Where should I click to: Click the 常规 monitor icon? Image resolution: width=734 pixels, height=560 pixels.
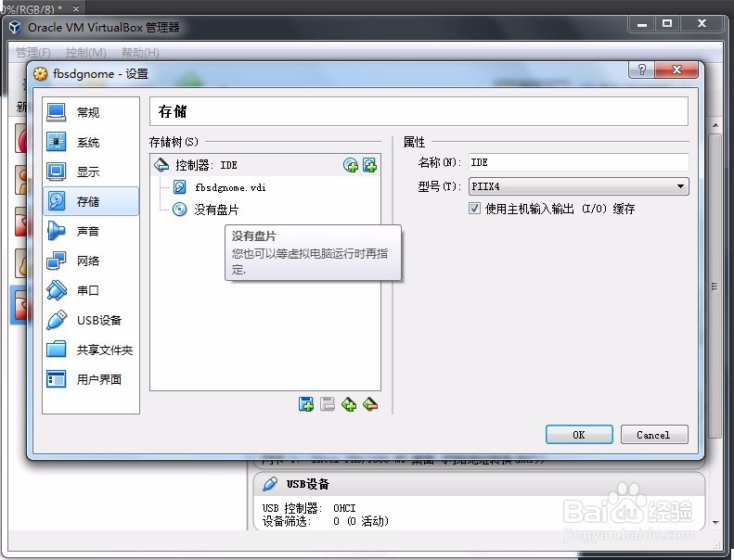pos(57,112)
